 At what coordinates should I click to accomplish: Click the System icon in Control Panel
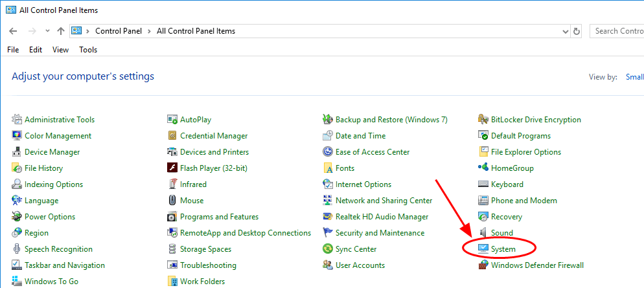pyautogui.click(x=483, y=249)
